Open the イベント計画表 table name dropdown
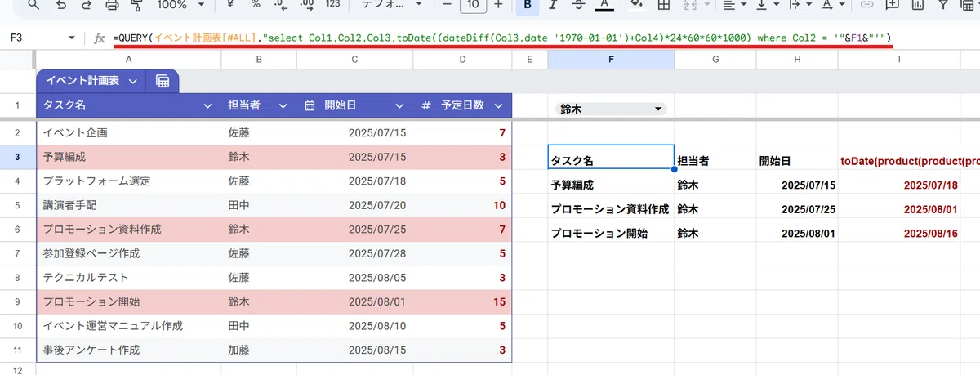This screenshot has height=375, width=980. tap(132, 81)
